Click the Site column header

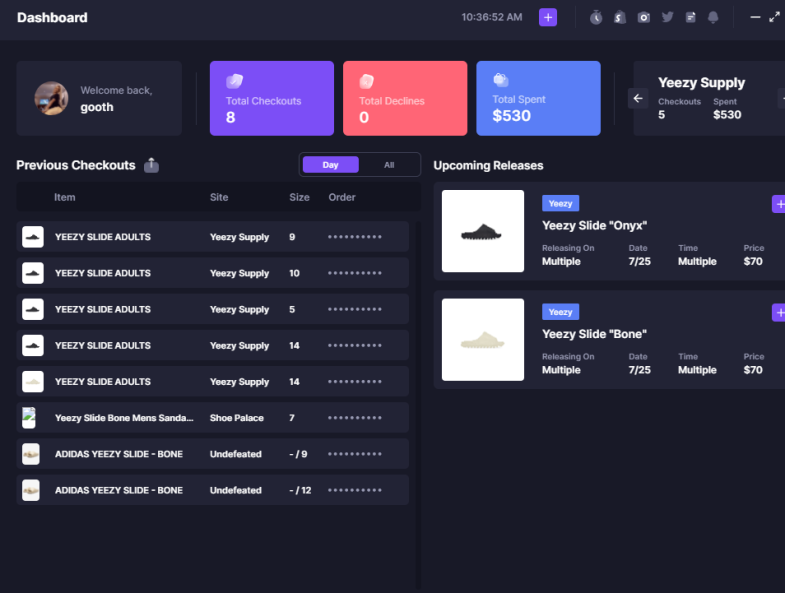tap(219, 197)
